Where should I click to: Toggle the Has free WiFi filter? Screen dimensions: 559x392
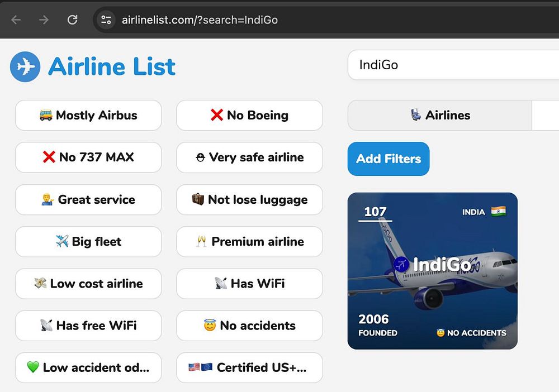(x=88, y=326)
